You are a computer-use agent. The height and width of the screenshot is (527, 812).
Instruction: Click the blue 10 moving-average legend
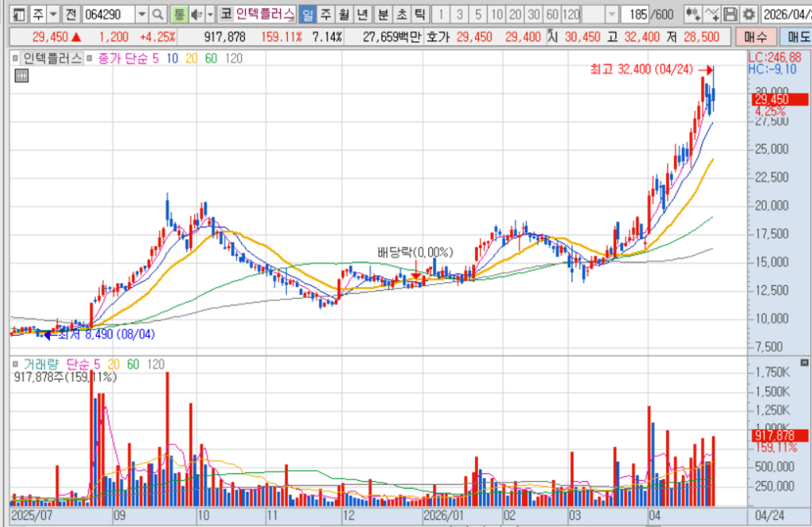coord(172,59)
